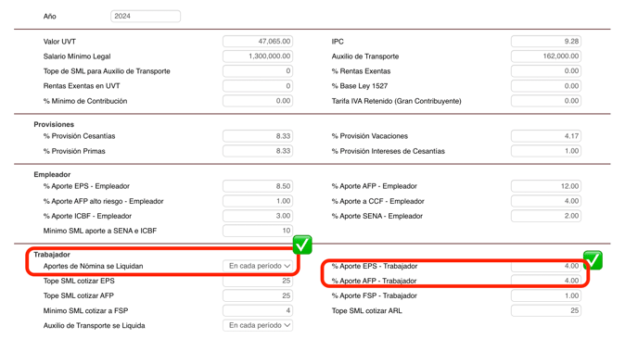Edit the Tope SML cotizar EPS field
The height and width of the screenshot is (364, 638).
click(258, 281)
